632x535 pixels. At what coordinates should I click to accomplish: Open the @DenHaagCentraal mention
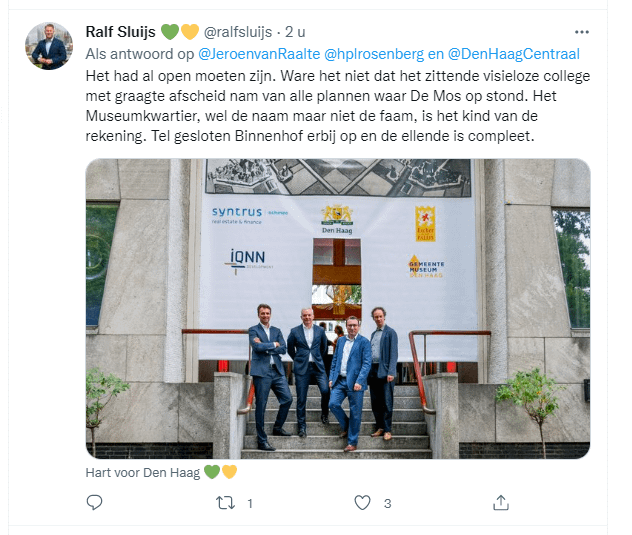pyautogui.click(x=514, y=54)
